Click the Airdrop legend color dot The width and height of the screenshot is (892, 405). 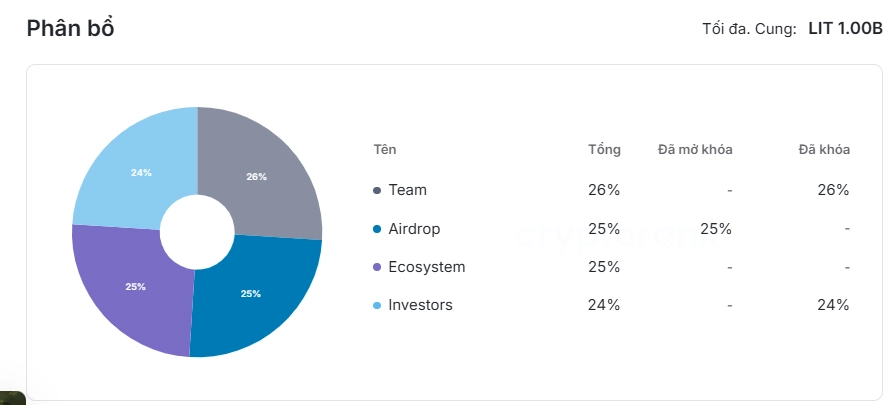coord(377,229)
